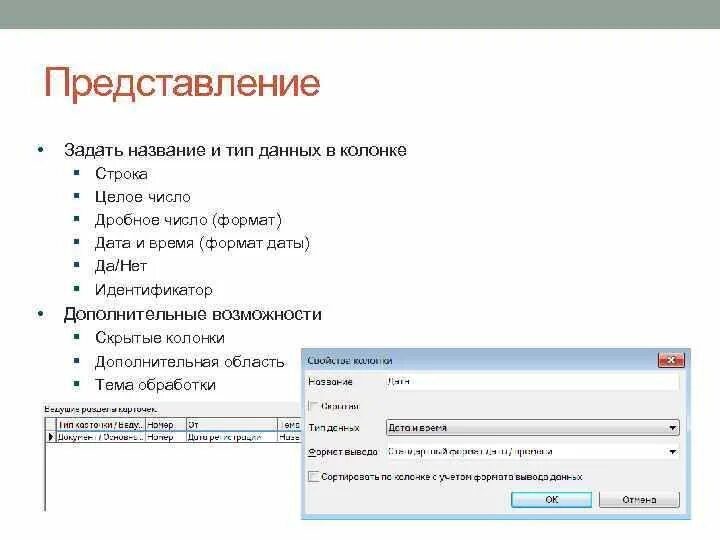Click the Название input field

tap(532, 382)
